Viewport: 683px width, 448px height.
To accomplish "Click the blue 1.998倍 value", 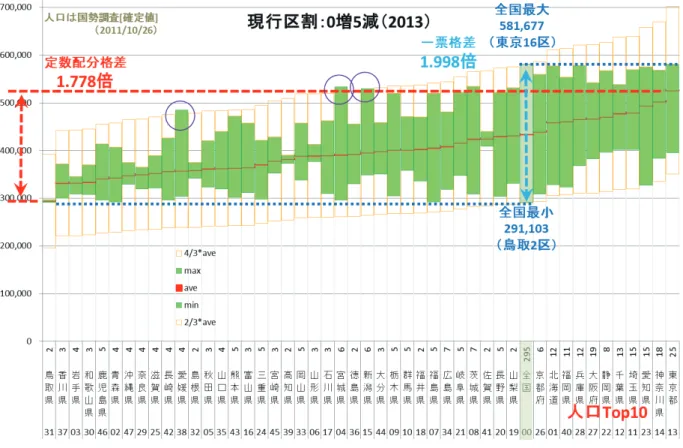I will pos(448,61).
